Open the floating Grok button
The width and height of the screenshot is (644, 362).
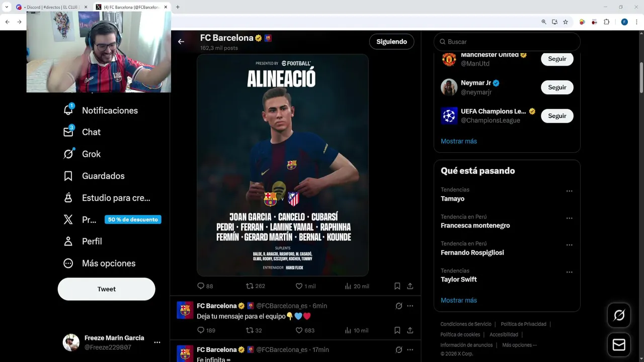click(619, 315)
